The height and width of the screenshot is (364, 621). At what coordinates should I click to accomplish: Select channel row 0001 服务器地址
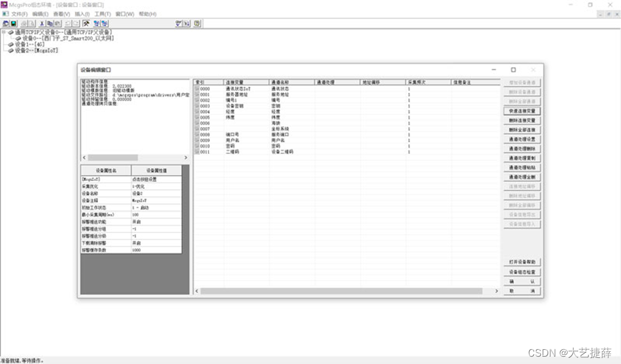(346, 95)
